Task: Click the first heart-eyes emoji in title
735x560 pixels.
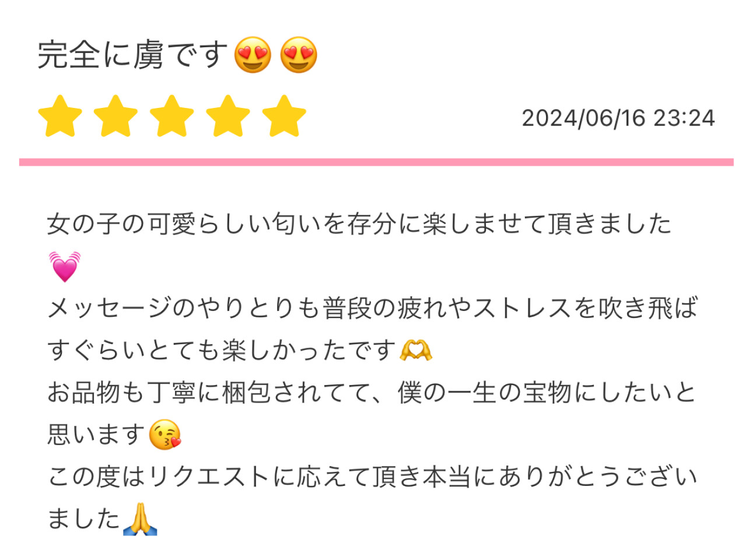Action: click(253, 55)
